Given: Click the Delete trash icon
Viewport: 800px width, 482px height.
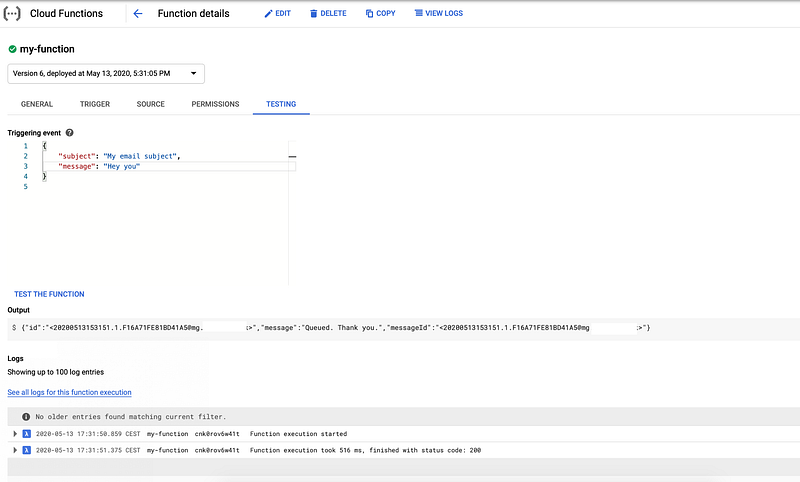Looking at the screenshot, I should [x=314, y=14].
